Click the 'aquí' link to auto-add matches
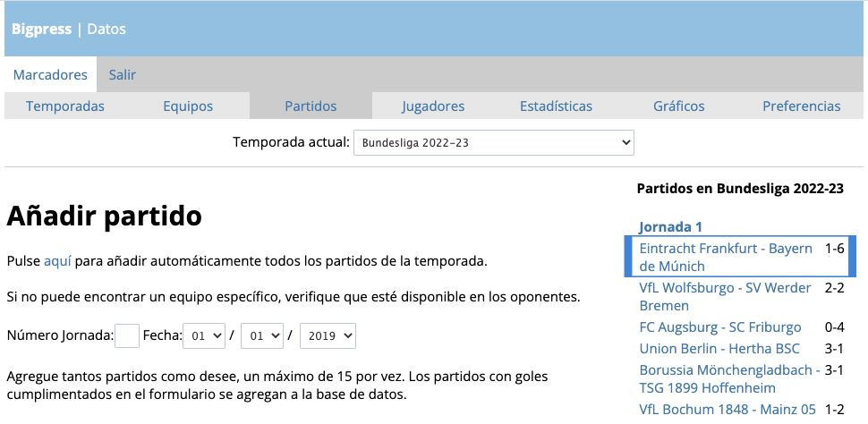 pyautogui.click(x=56, y=261)
